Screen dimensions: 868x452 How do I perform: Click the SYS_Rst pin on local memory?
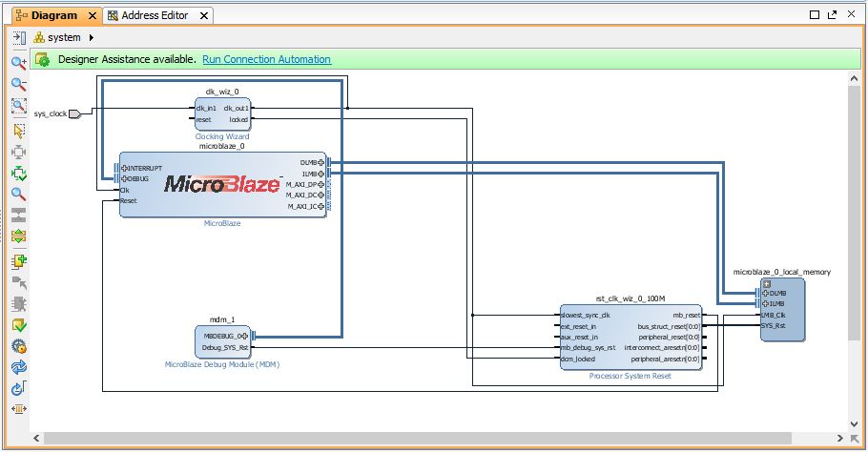coord(774,326)
